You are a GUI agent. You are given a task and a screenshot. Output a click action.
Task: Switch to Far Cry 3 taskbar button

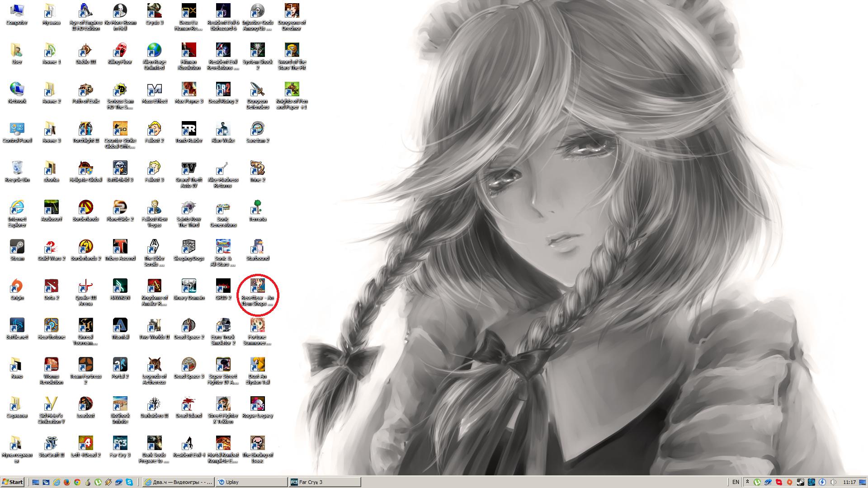[x=325, y=482]
